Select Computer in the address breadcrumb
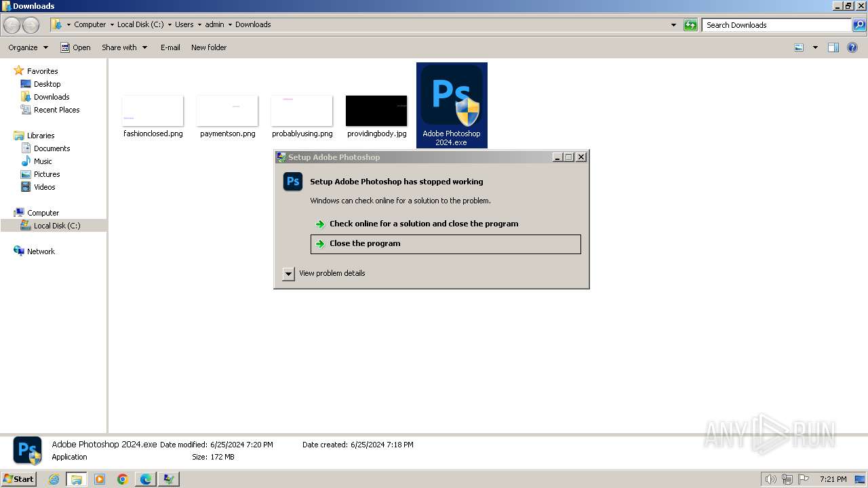Screen dimensions: 868x488 tap(90, 24)
